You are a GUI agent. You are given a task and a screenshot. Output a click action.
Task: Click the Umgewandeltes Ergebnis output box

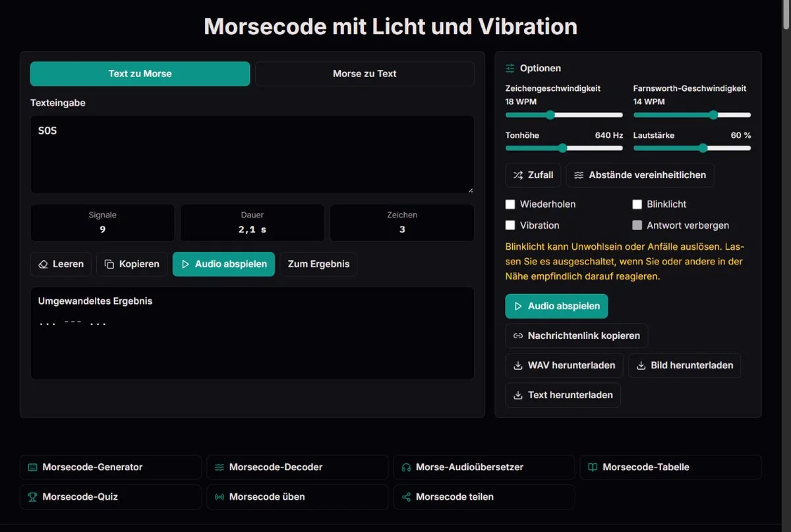(252, 333)
